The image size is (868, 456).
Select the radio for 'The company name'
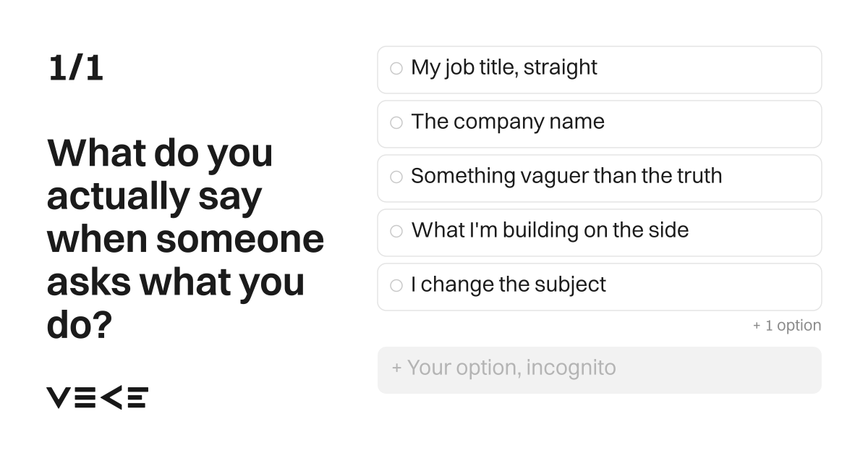click(x=396, y=123)
